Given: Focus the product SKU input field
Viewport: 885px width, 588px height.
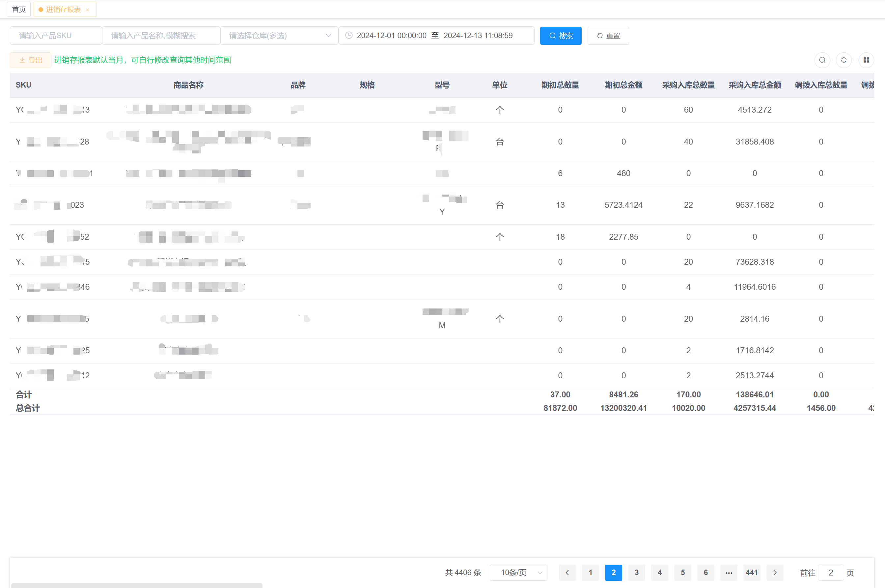Looking at the screenshot, I should pos(56,36).
